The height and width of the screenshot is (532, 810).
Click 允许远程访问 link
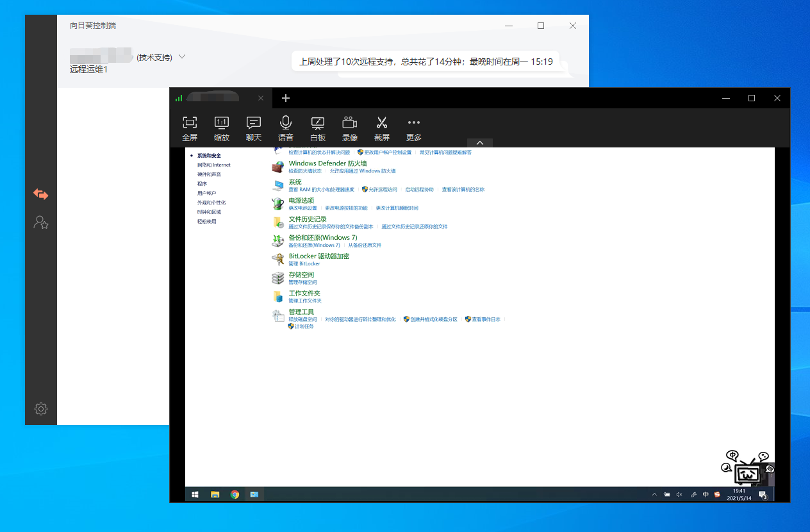click(x=383, y=190)
